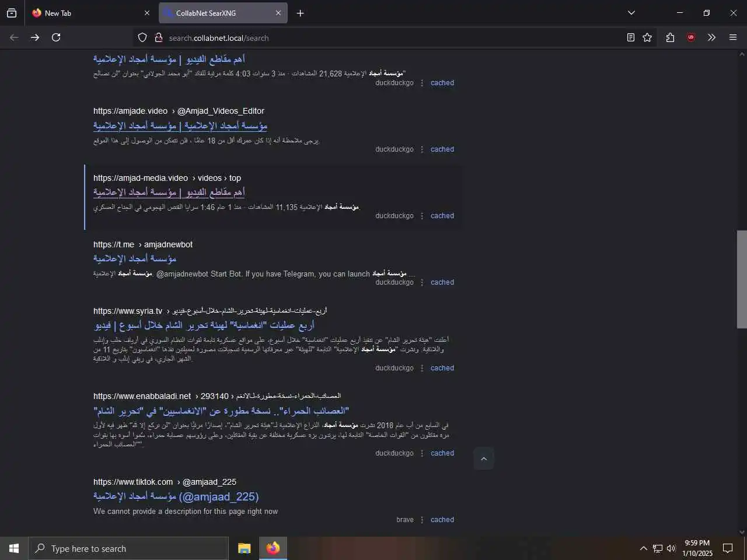Open the extensions puzzle piece menu
Viewport: 747px width, 560px height.
coord(670,37)
